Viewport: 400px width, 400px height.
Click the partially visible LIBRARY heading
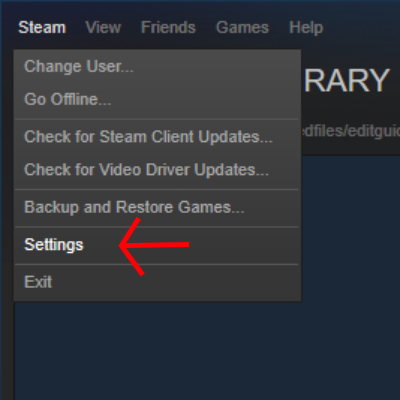tap(347, 81)
